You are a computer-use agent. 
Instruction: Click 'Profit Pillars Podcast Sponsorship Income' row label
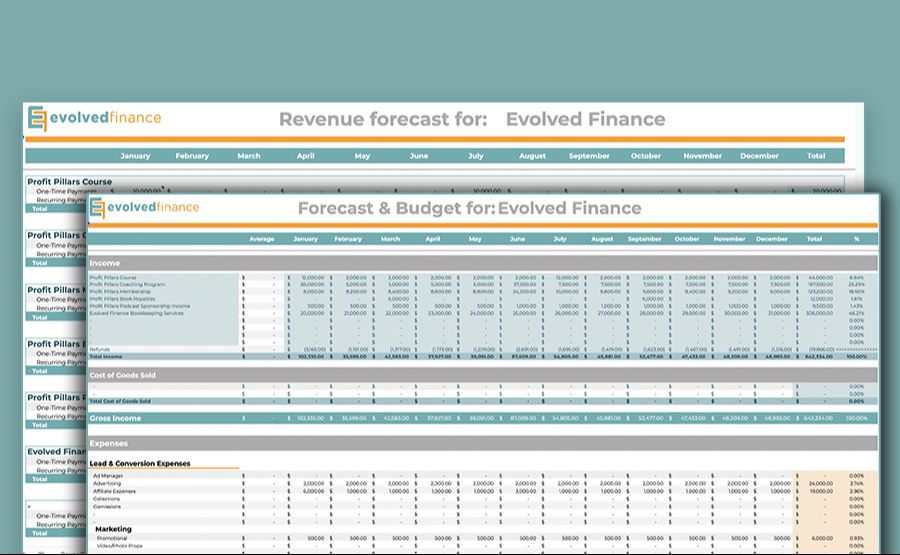(x=139, y=306)
